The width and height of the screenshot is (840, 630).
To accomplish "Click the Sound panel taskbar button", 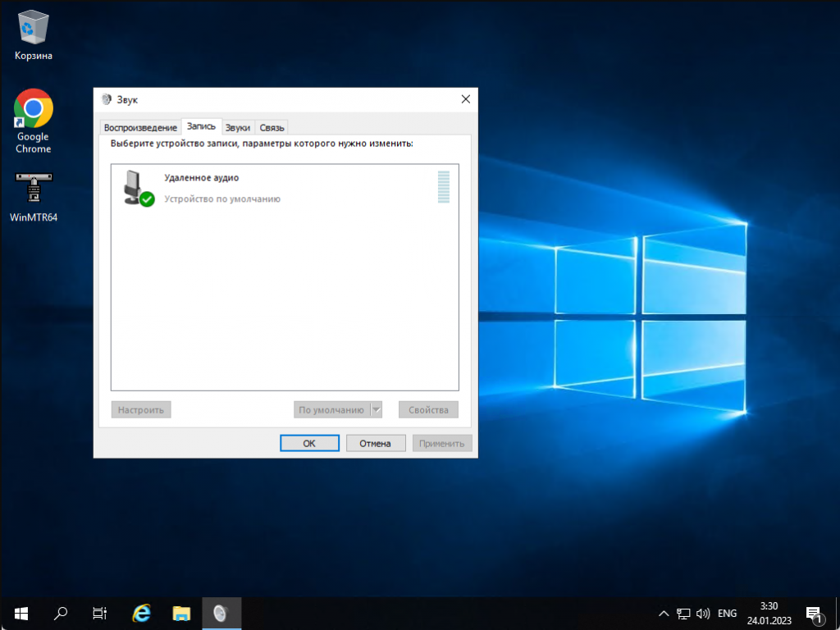I will (x=221, y=613).
